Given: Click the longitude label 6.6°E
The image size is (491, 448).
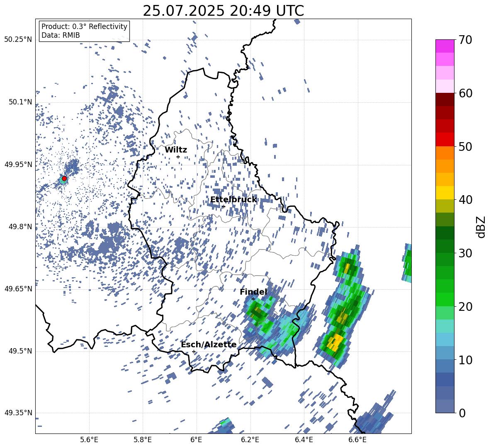Looking at the screenshot, I should pyautogui.click(x=357, y=440).
